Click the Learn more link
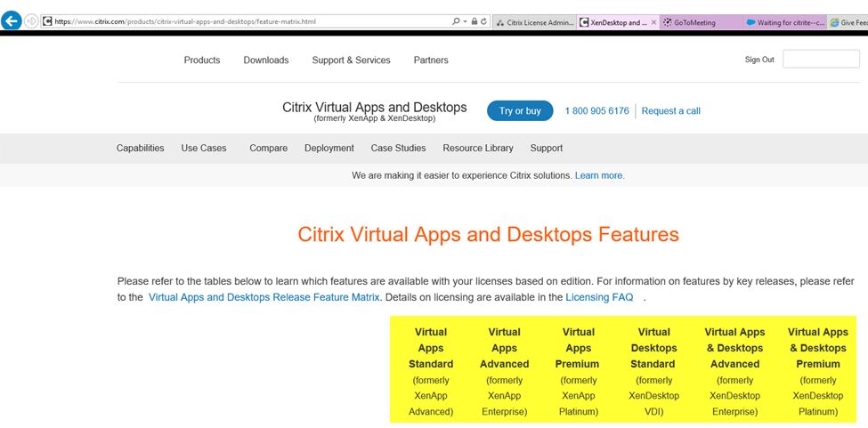The height and width of the screenshot is (428, 868). point(599,176)
